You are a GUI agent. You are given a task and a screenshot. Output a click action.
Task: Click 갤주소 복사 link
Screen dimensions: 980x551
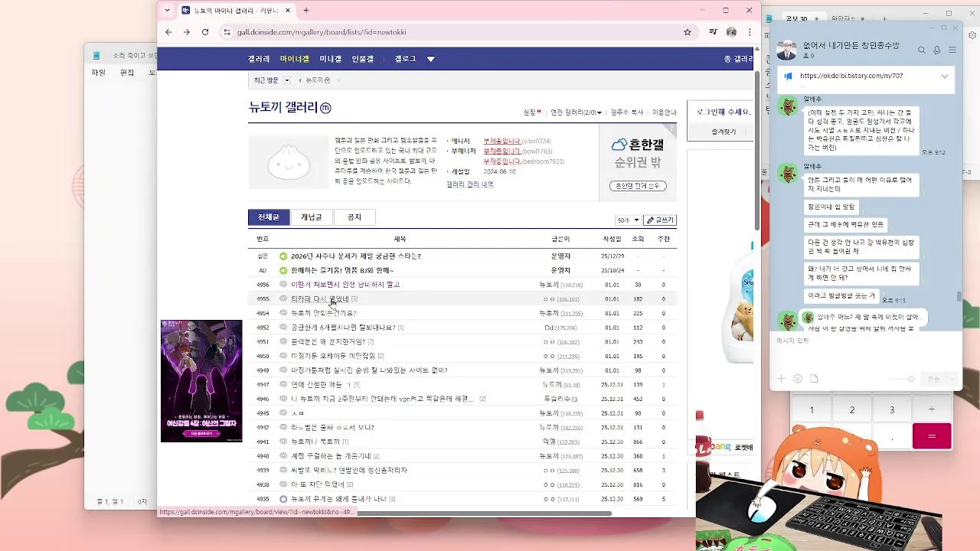tap(627, 112)
